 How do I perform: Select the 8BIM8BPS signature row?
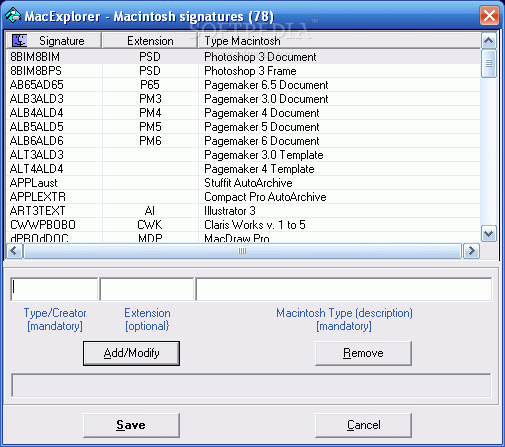coord(243,71)
